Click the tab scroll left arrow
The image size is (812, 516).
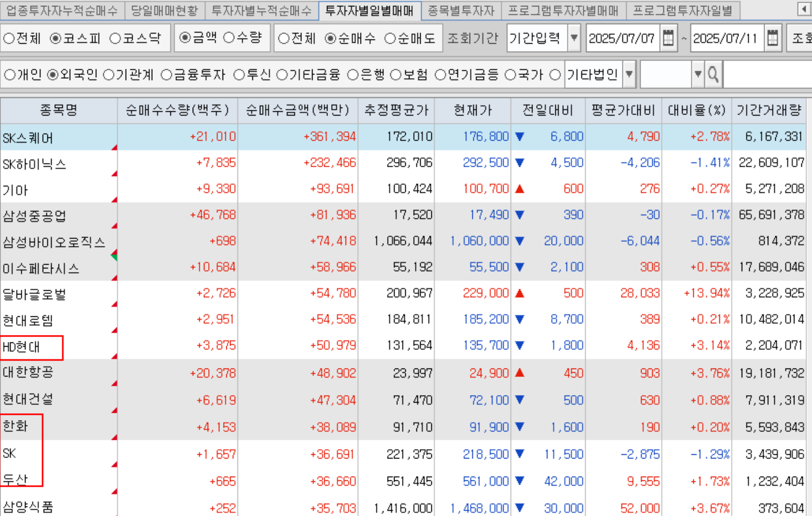pos(803,9)
